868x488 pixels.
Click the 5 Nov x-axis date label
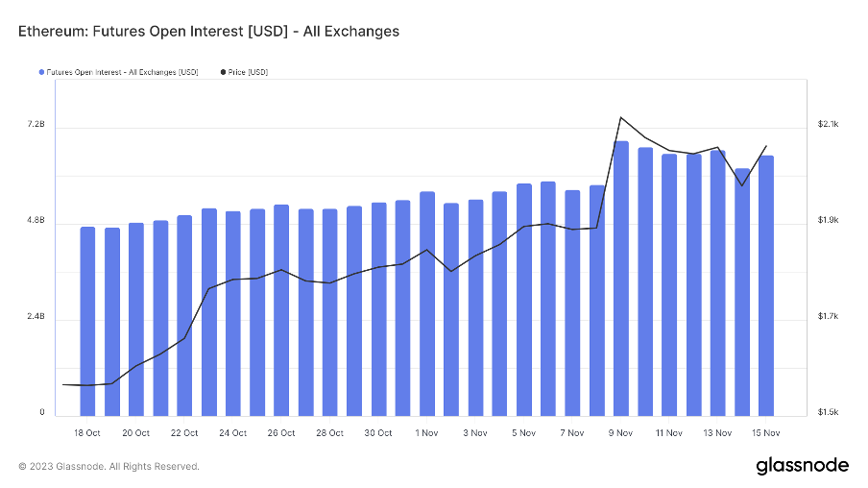point(524,433)
